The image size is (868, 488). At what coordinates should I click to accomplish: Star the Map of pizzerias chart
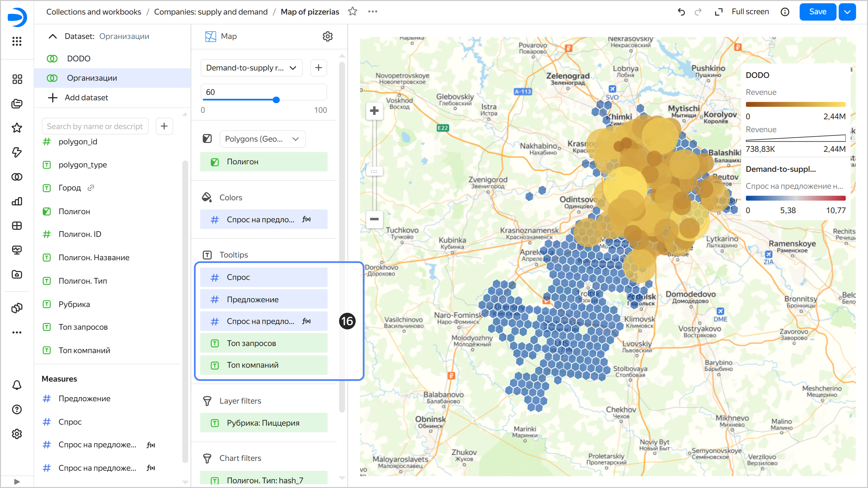pos(353,11)
